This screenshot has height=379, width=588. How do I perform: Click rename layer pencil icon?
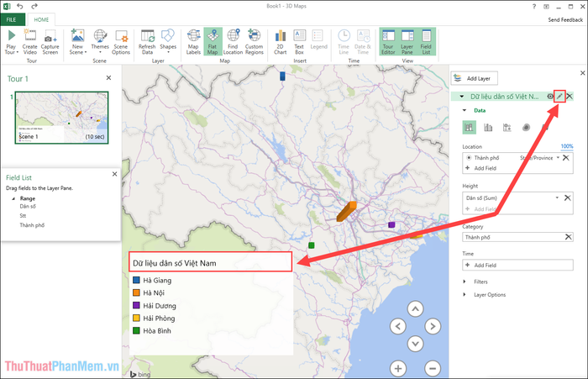[x=559, y=97]
